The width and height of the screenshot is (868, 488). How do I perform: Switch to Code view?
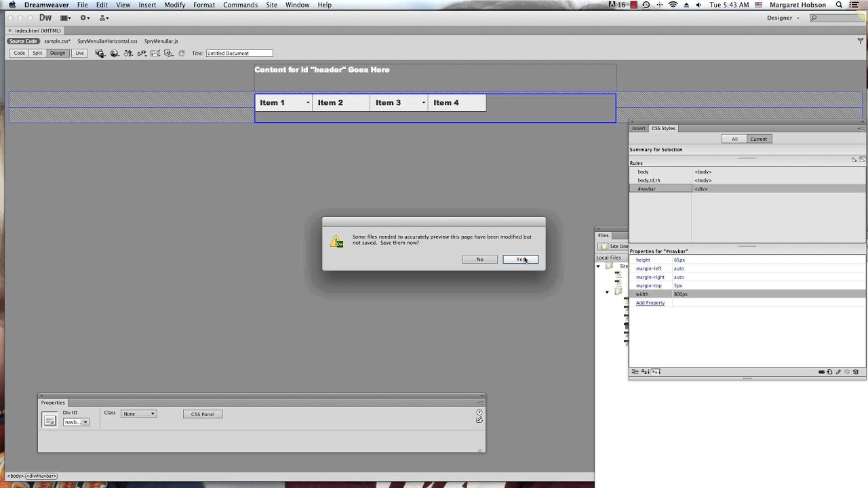click(20, 53)
